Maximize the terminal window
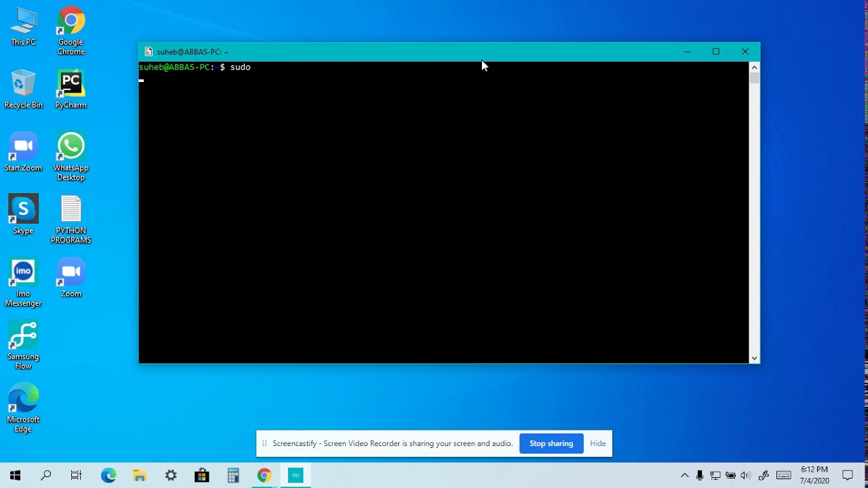 716,52
